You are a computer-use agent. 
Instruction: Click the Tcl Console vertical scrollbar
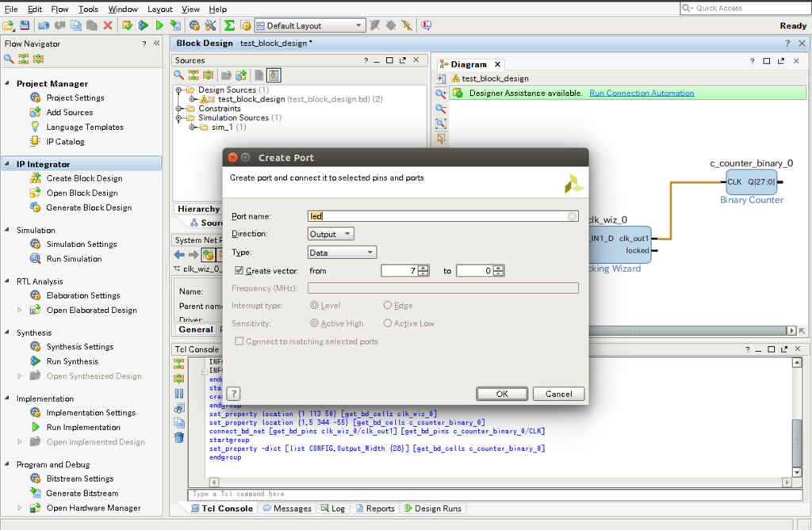click(x=797, y=418)
